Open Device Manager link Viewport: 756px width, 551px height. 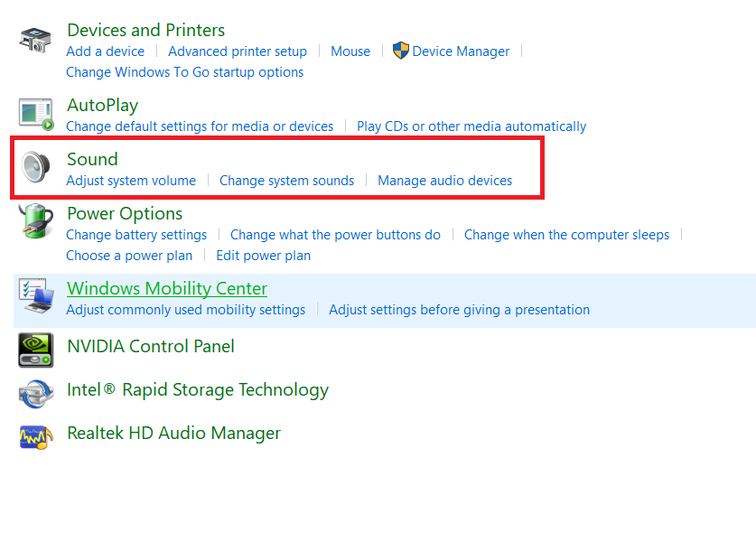coord(461,51)
